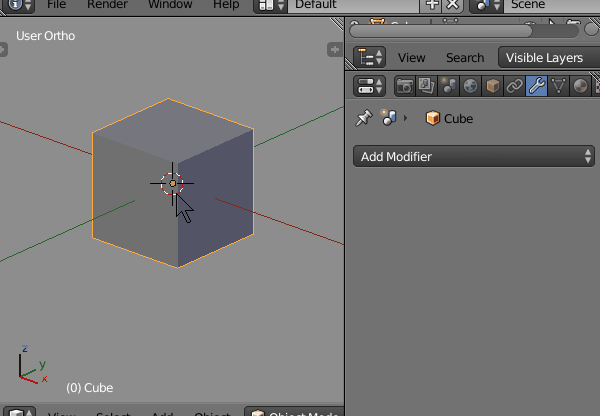The width and height of the screenshot is (600, 416).
Task: Expand the properties region via the right plus
Action: click(335, 49)
